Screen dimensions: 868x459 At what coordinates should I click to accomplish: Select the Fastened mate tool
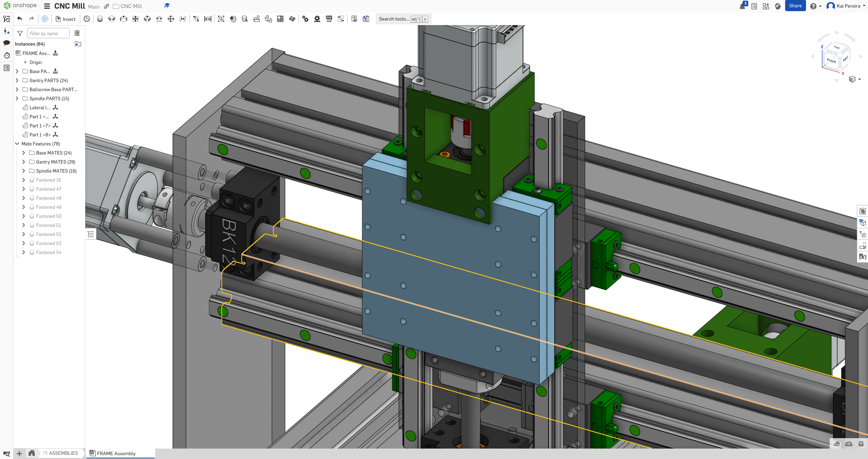100,19
